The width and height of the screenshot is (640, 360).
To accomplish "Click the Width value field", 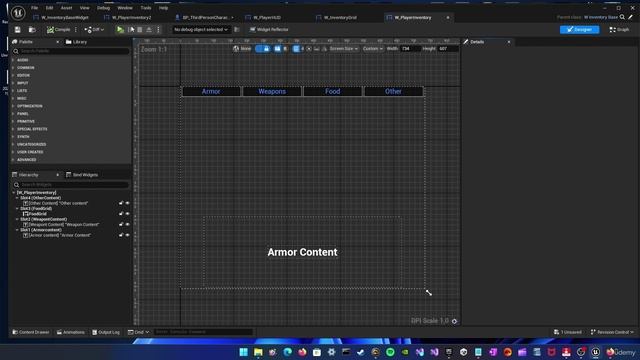I will pos(410,49).
